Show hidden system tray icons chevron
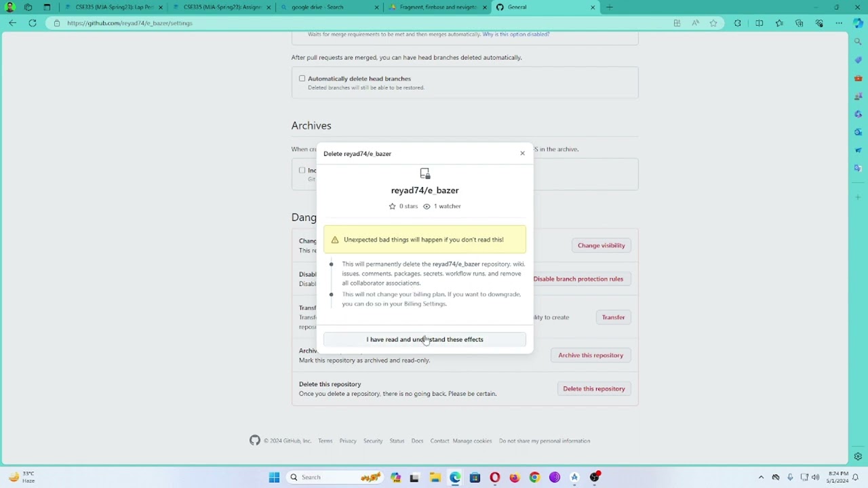The height and width of the screenshot is (488, 868). click(761, 477)
